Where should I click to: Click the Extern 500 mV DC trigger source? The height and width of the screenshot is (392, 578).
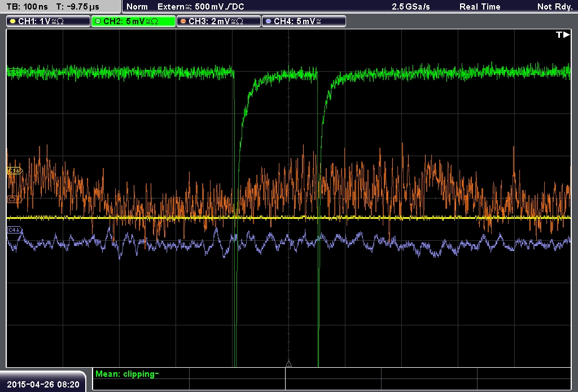[201, 7]
